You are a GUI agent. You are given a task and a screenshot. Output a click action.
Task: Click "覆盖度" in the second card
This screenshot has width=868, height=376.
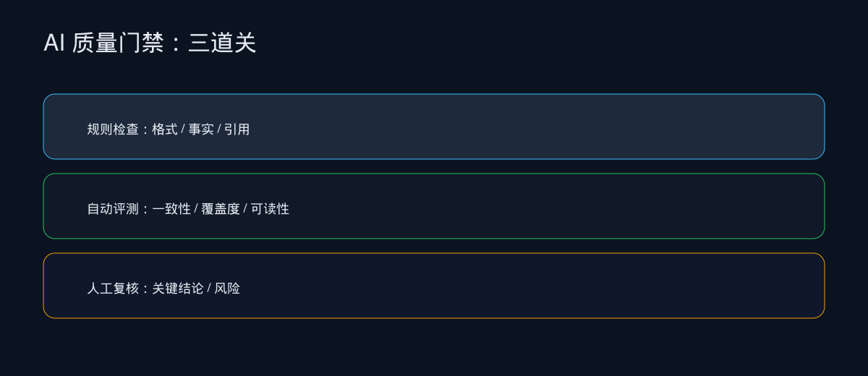[x=221, y=209]
